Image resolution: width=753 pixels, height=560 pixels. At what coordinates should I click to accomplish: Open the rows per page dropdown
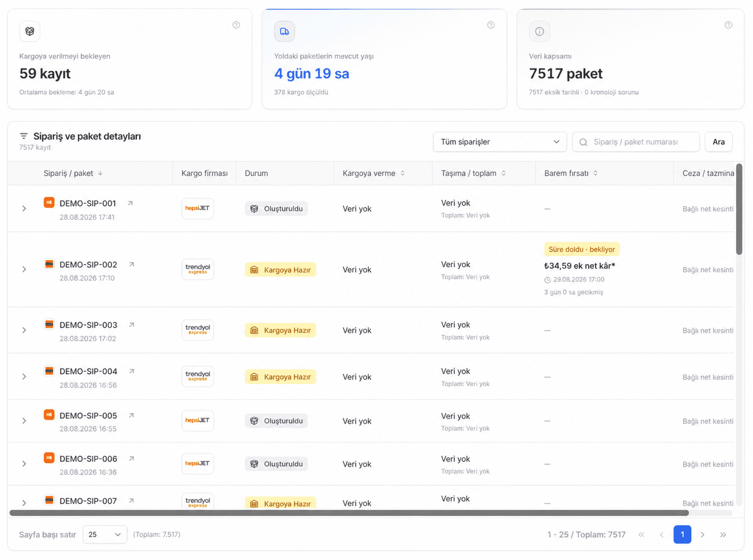click(x=105, y=535)
